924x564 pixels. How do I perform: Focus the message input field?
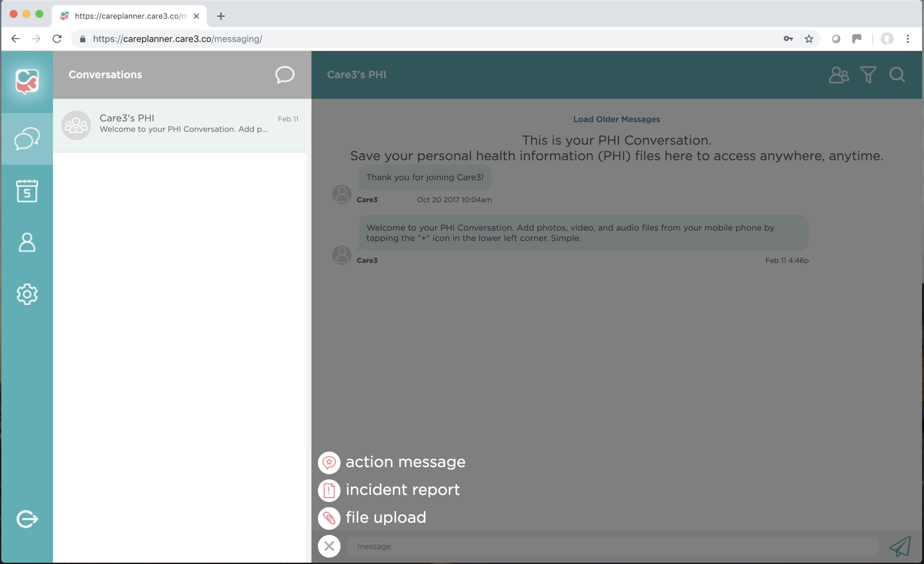click(612, 546)
